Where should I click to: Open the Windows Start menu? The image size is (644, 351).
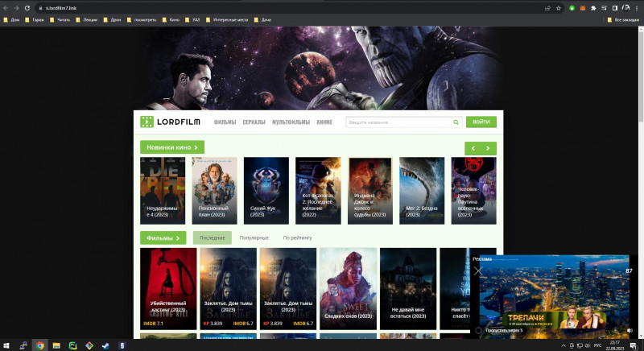click(x=6, y=345)
